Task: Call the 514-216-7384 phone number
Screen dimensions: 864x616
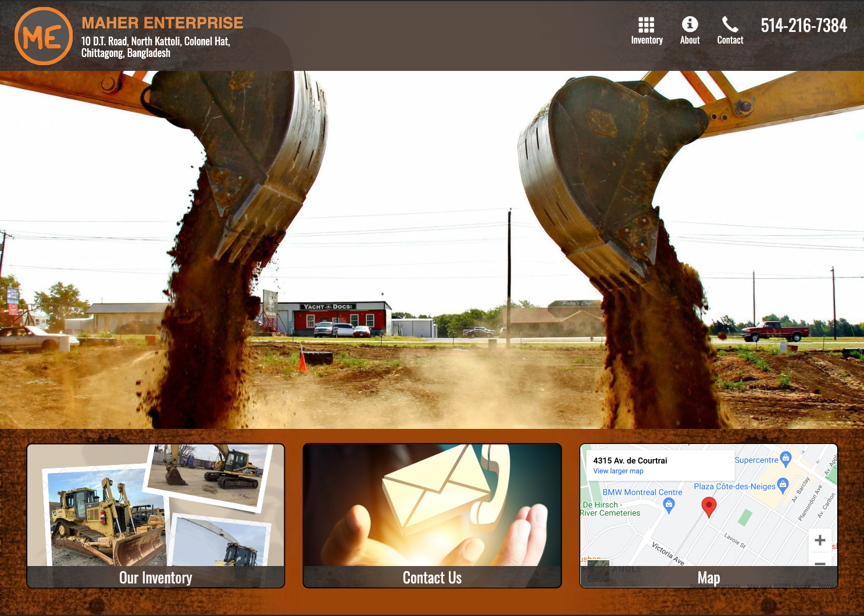Action: pyautogui.click(x=804, y=26)
